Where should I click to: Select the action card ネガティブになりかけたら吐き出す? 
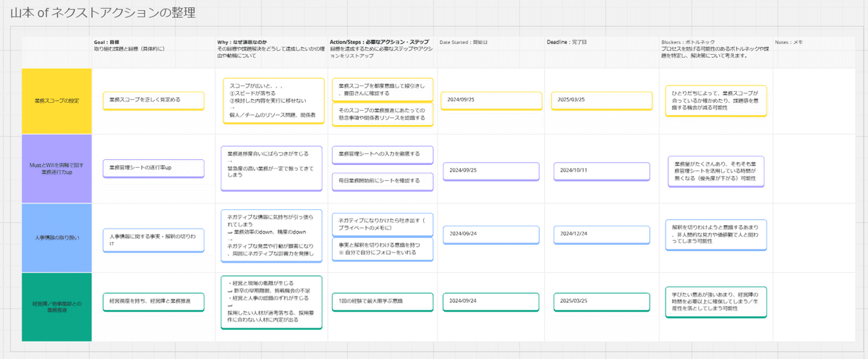click(383, 224)
